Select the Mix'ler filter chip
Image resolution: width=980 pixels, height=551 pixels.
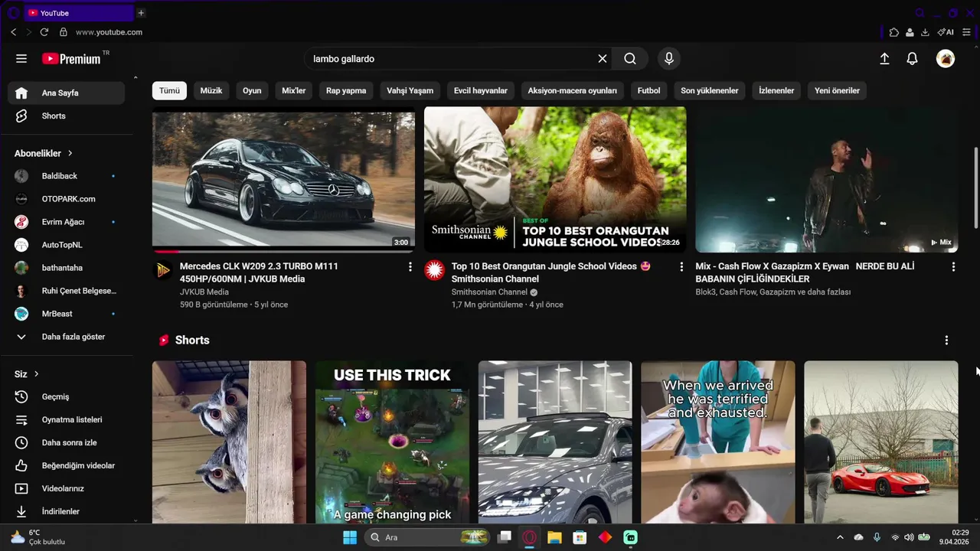[x=294, y=90]
